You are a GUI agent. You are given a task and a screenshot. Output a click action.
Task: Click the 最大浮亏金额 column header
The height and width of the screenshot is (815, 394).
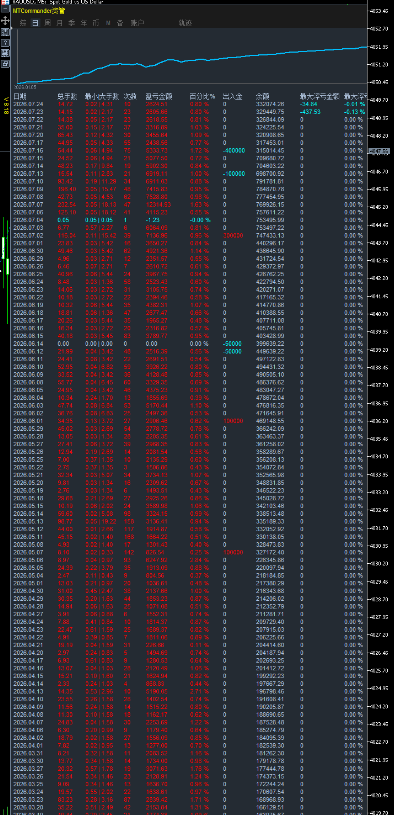tap(320, 97)
